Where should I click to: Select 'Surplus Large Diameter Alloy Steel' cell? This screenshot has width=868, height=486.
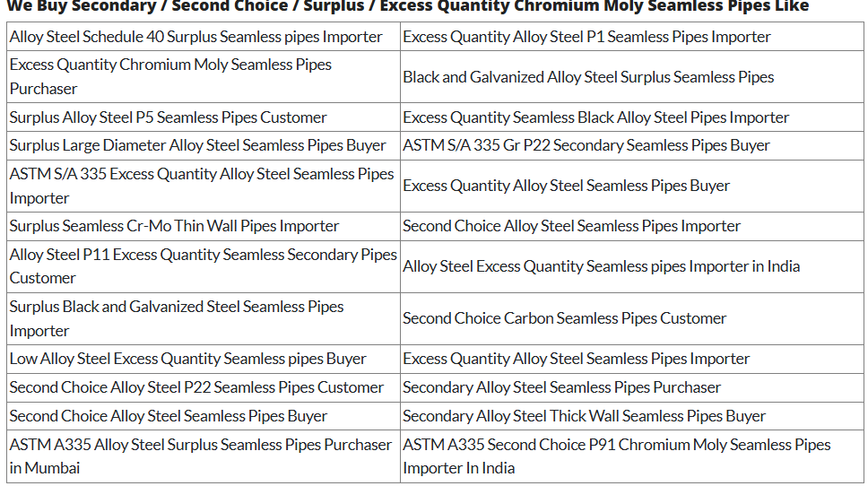198,145
